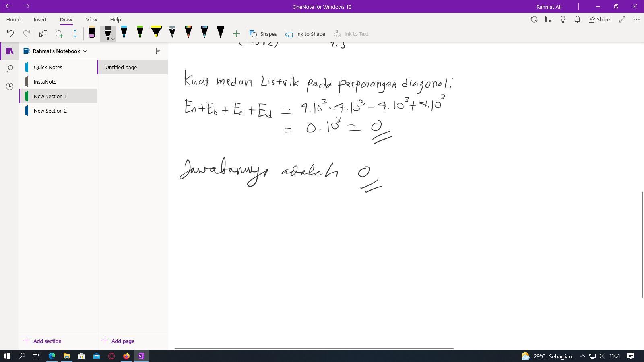Image resolution: width=644 pixels, height=362 pixels.
Task: Switch to the Draw tab
Action: click(66, 19)
